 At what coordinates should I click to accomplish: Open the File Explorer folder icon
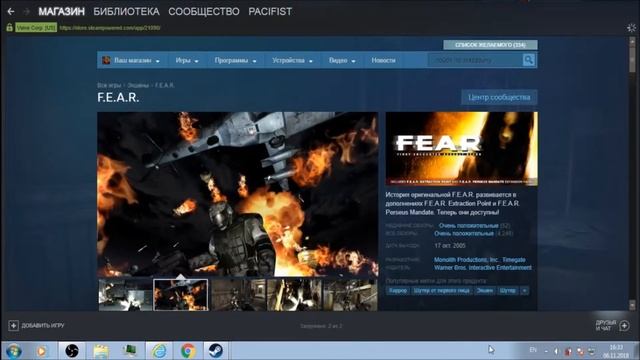click(100, 351)
